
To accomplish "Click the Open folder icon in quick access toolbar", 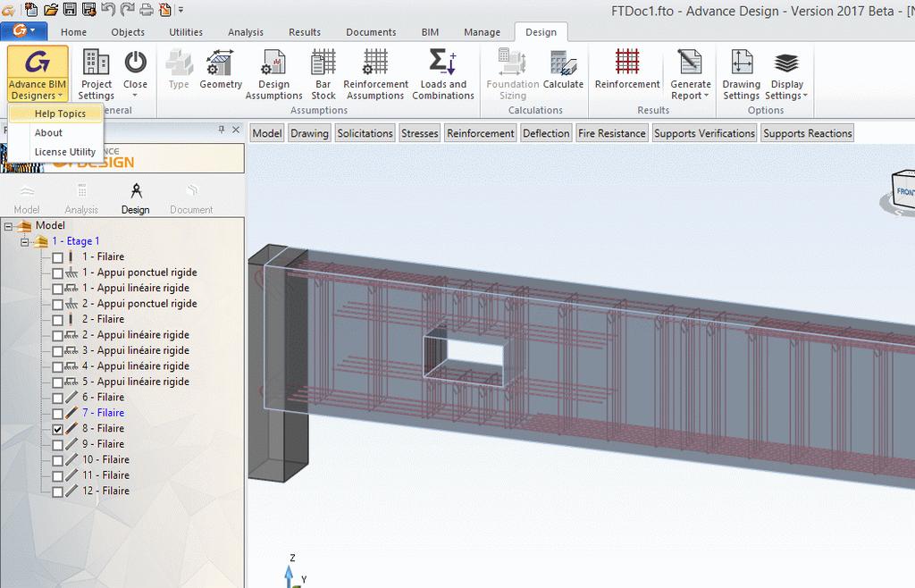I will tap(51, 9).
